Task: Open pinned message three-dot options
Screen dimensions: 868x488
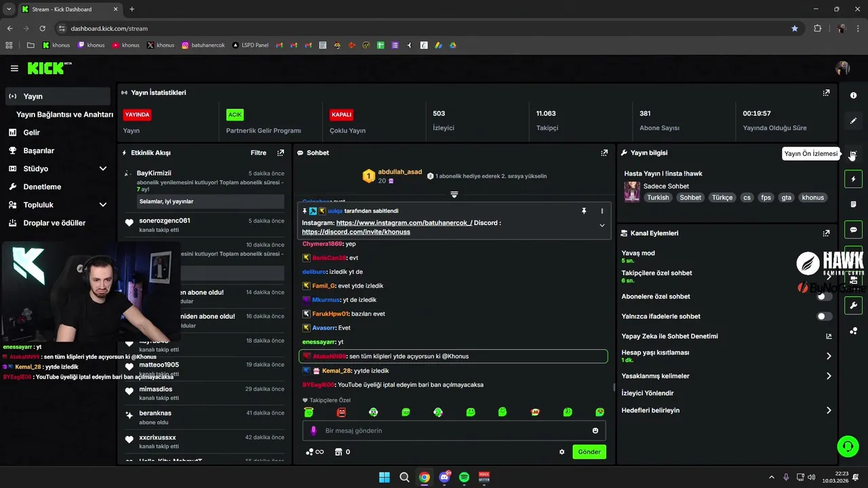Action: [601, 211]
